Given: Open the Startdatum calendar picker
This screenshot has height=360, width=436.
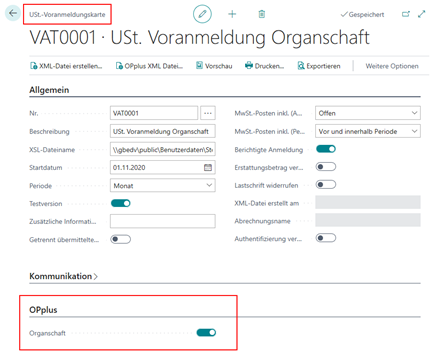Looking at the screenshot, I should click(x=208, y=167).
